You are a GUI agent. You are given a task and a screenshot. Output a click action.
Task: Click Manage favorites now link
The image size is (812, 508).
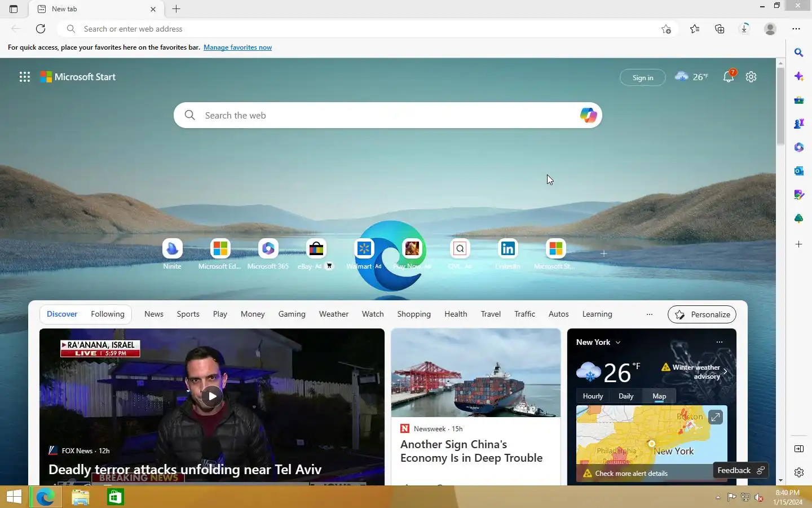237,47
